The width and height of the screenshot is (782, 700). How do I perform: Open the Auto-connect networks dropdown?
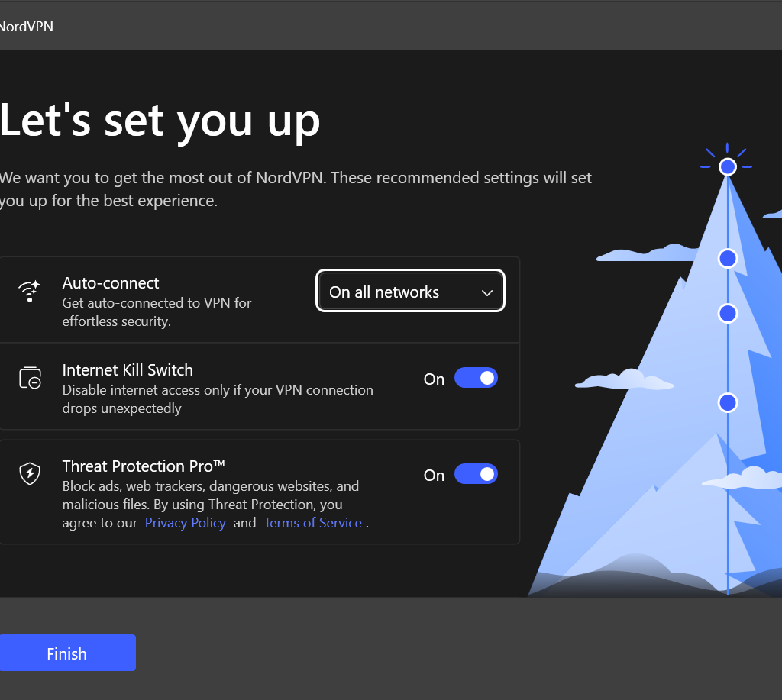click(x=410, y=291)
